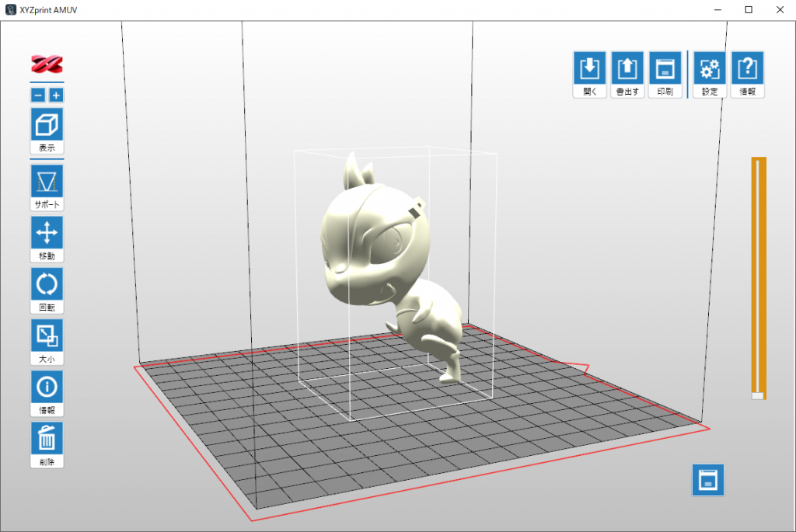Screen dimensions: 796x532
Task: Show model 情報 in left toolbar
Action: click(x=47, y=394)
